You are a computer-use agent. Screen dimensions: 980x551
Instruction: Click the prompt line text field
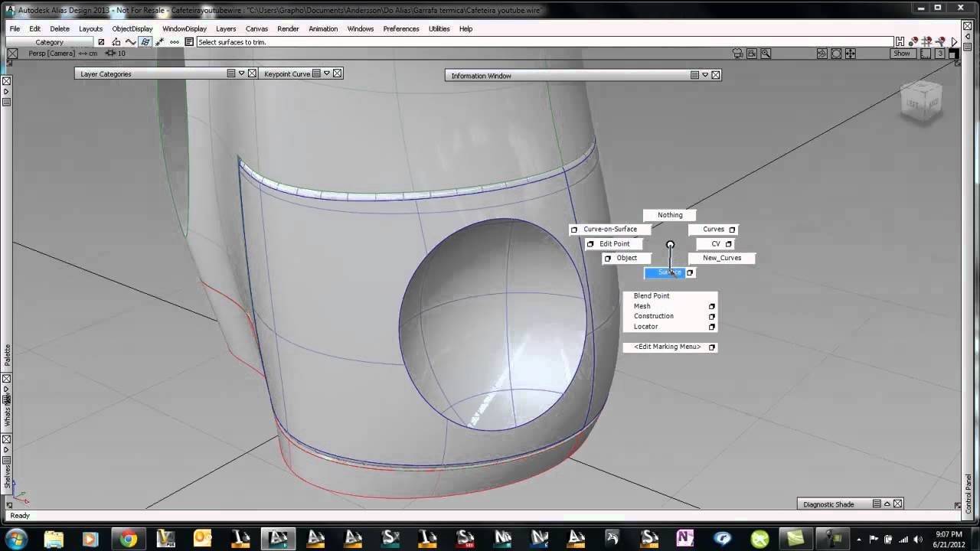(544, 42)
